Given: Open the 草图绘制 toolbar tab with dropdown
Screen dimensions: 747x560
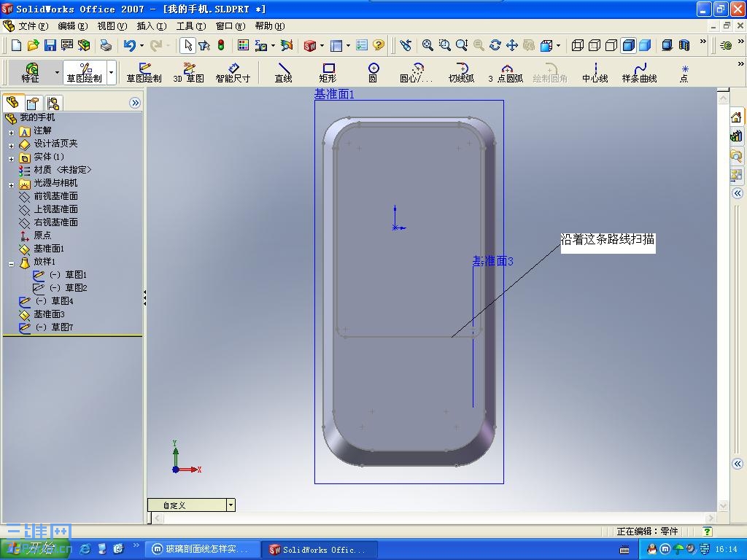Looking at the screenshot, I should (85, 72).
